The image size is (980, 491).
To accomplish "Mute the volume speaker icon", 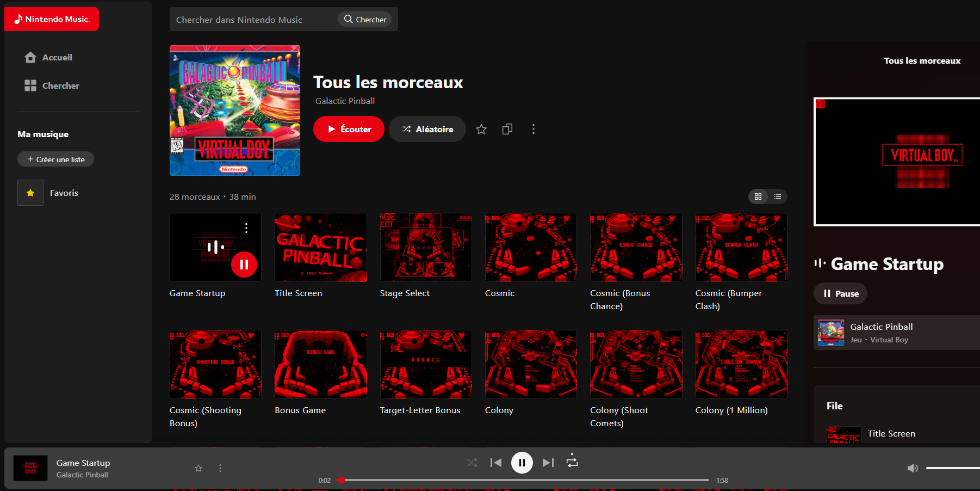I will tap(913, 468).
